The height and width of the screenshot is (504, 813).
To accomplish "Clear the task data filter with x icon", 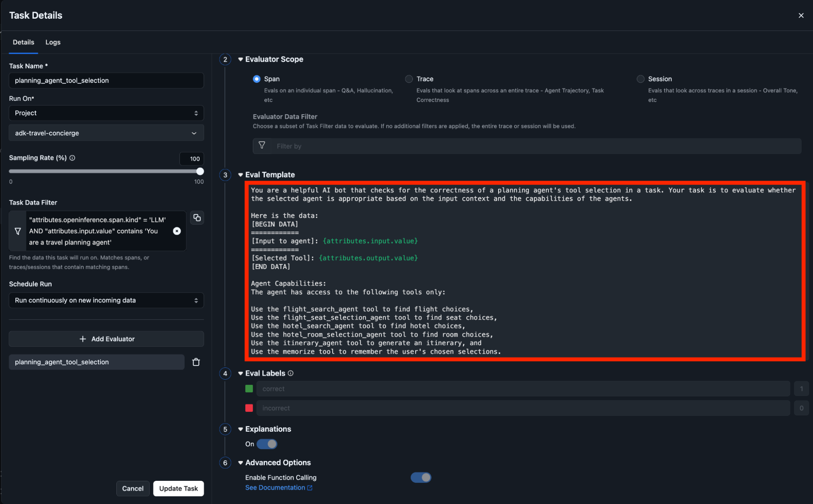I will [177, 231].
